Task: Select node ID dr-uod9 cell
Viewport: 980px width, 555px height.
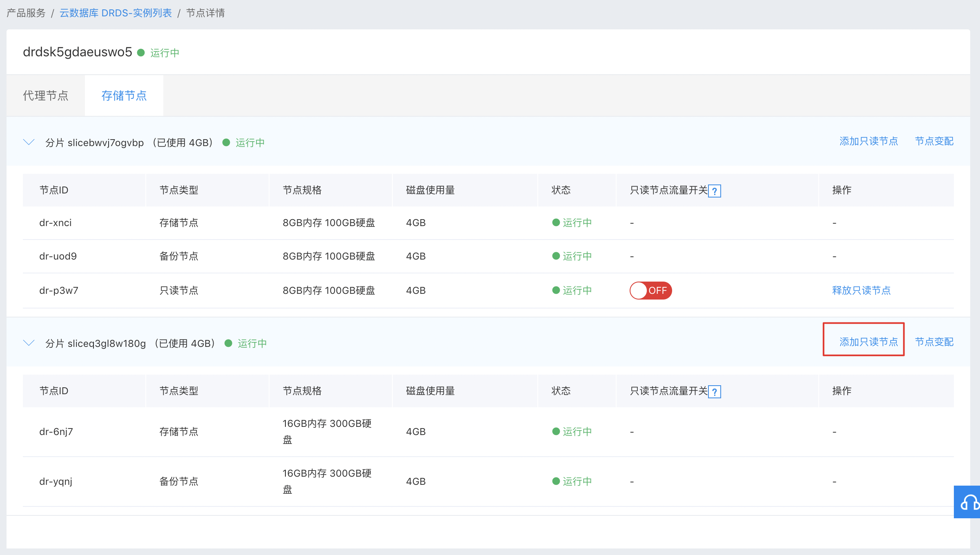Action: pos(58,256)
